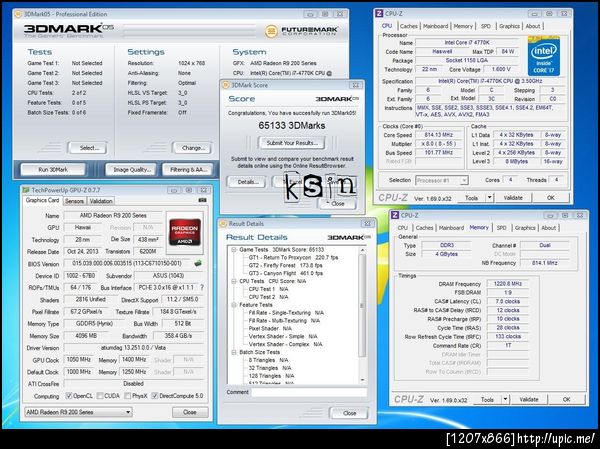Viewport: 600px width, 449px height.
Task: Click the Run 3DMark button
Action: tap(53, 170)
